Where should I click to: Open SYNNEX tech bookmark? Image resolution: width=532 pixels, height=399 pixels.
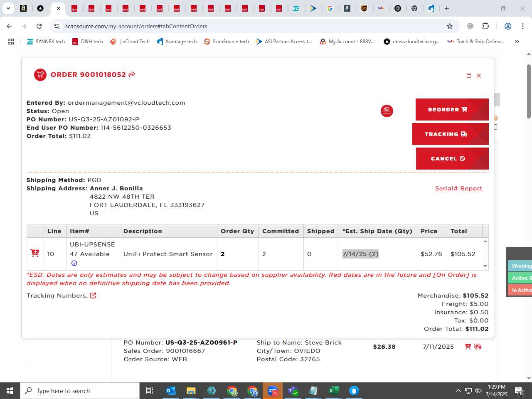click(x=46, y=42)
